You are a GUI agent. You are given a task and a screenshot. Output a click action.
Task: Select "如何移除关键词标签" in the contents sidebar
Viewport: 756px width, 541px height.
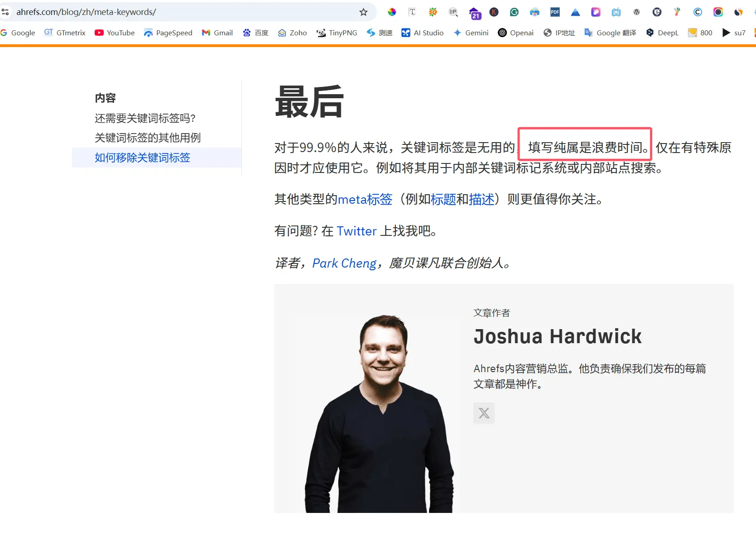142,158
